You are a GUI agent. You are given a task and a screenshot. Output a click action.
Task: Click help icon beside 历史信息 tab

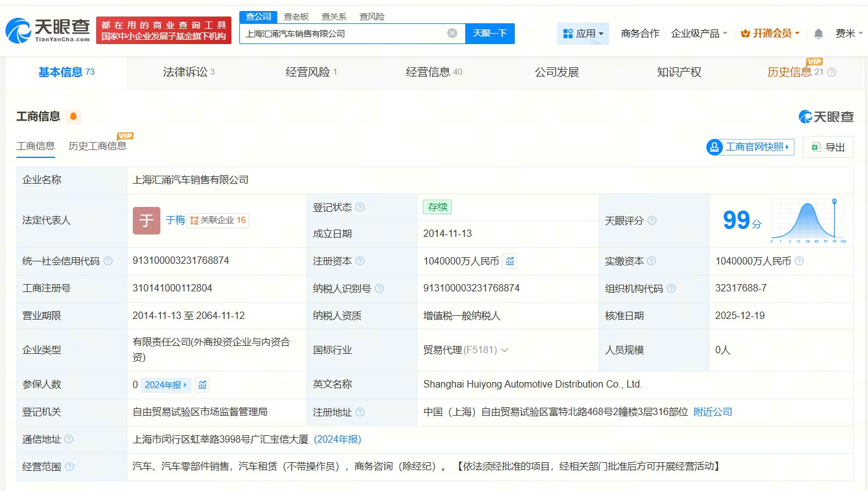831,72
